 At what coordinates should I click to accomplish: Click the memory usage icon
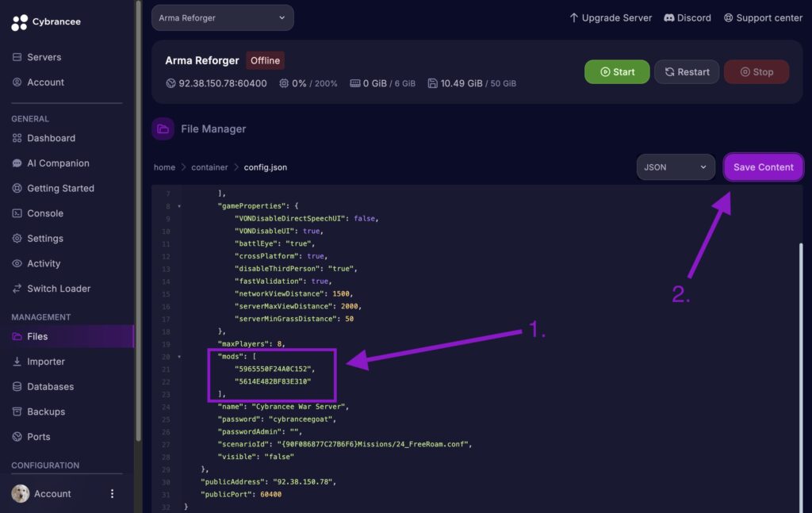click(x=354, y=83)
